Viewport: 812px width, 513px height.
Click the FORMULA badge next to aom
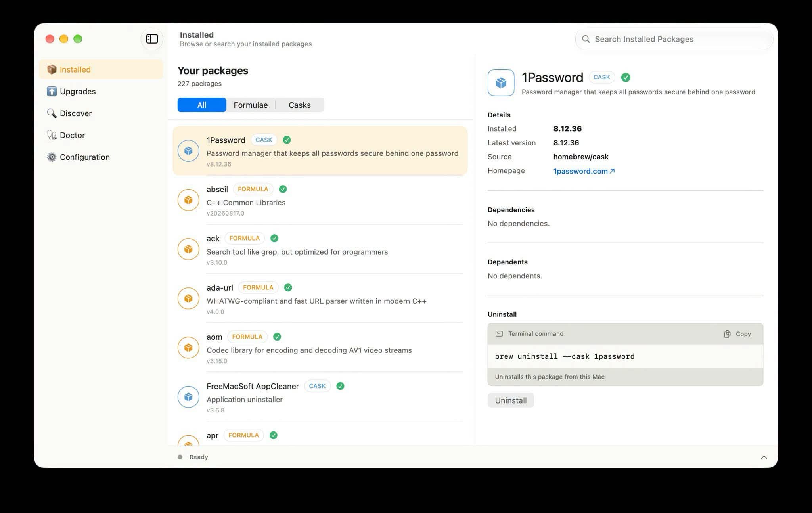pos(247,337)
